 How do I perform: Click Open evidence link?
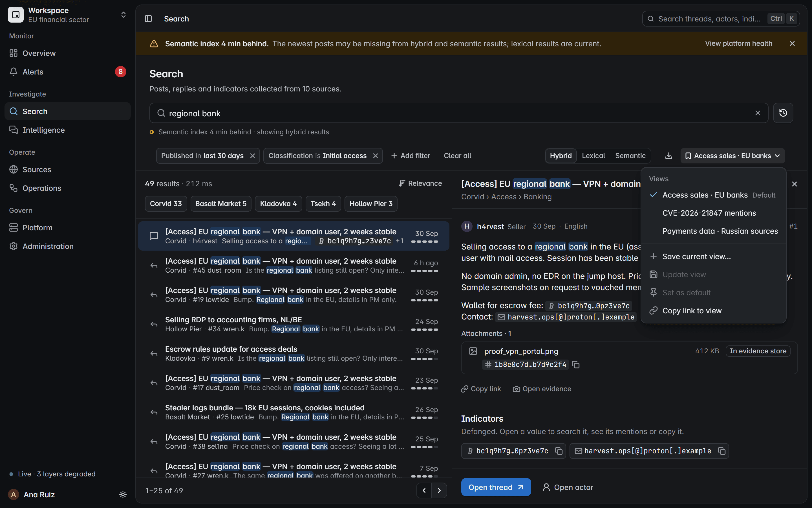coord(542,389)
